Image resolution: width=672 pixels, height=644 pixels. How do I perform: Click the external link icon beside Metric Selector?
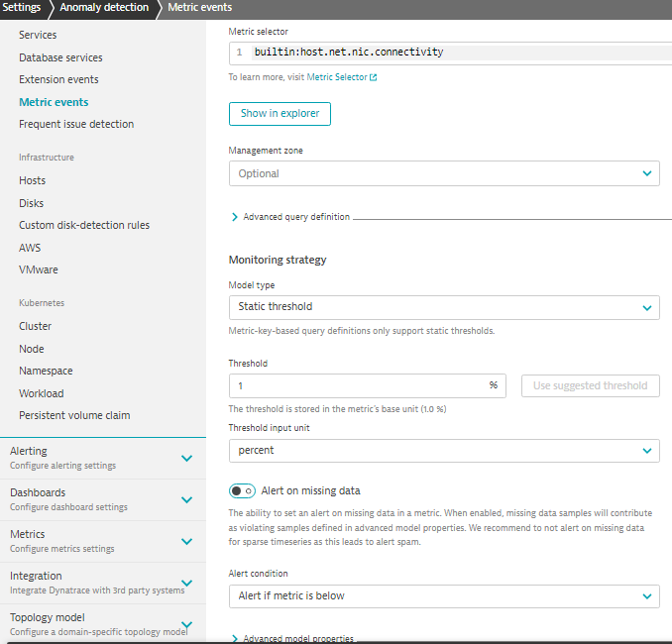coord(374,77)
